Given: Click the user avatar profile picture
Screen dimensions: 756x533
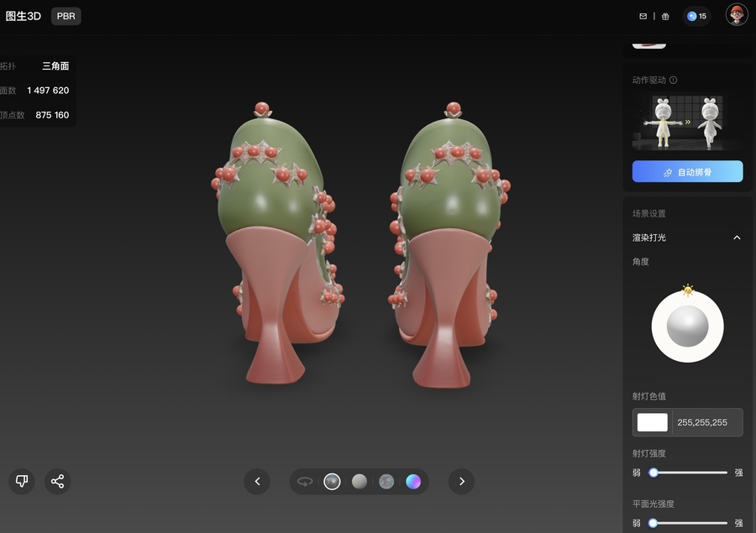Looking at the screenshot, I should 736,15.
